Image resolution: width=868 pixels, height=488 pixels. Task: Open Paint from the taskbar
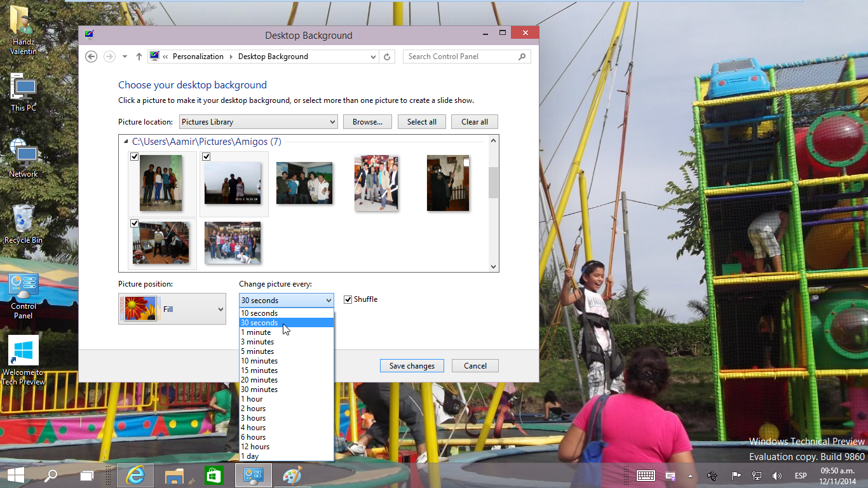(292, 475)
